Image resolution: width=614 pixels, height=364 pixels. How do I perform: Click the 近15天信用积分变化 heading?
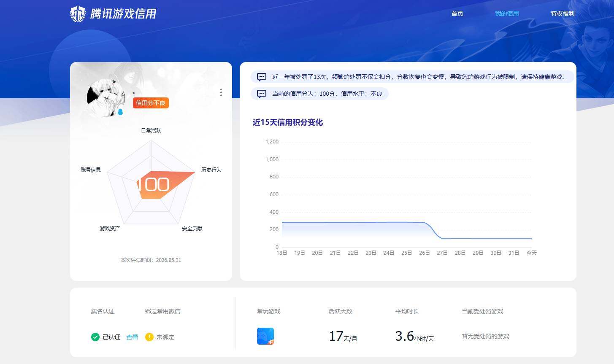click(288, 122)
